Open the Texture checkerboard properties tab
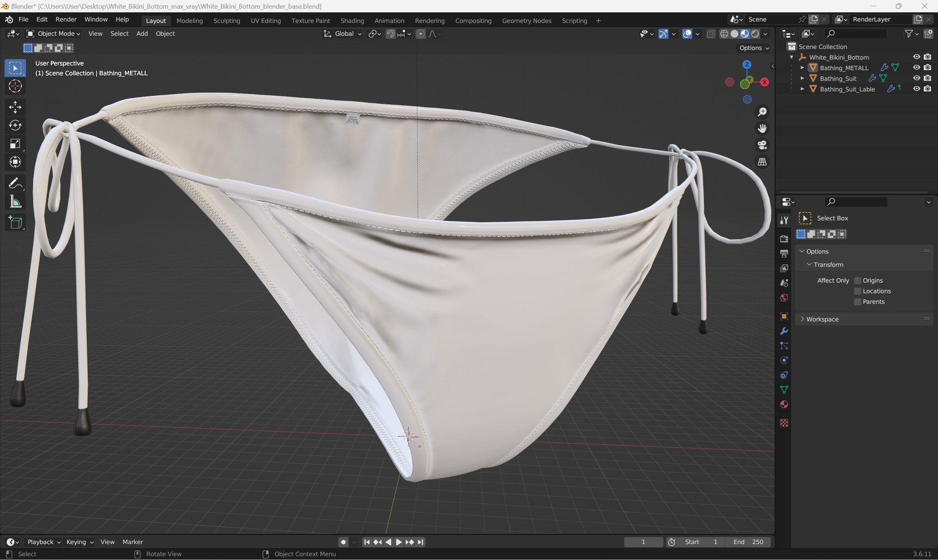Screen dimensions: 938x560 point(784,423)
